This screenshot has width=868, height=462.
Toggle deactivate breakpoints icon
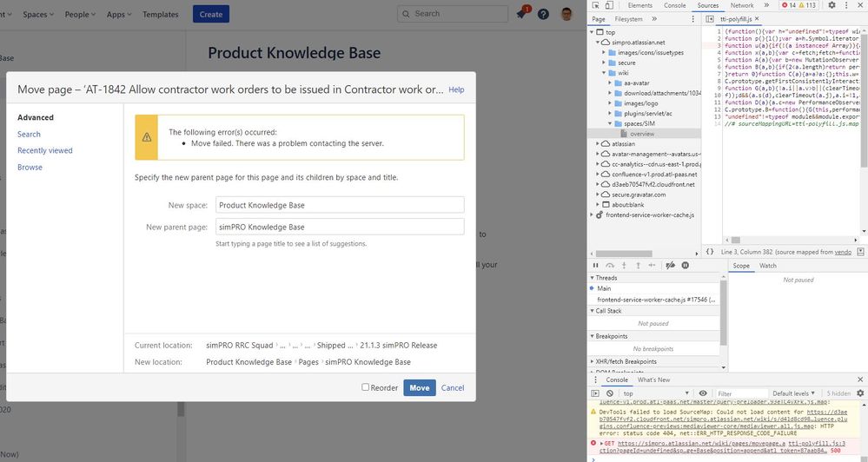(671, 266)
